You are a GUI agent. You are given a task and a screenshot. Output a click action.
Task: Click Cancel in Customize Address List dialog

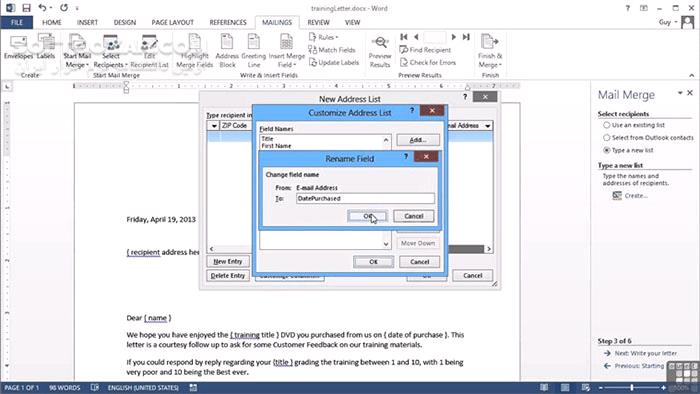[419, 262]
